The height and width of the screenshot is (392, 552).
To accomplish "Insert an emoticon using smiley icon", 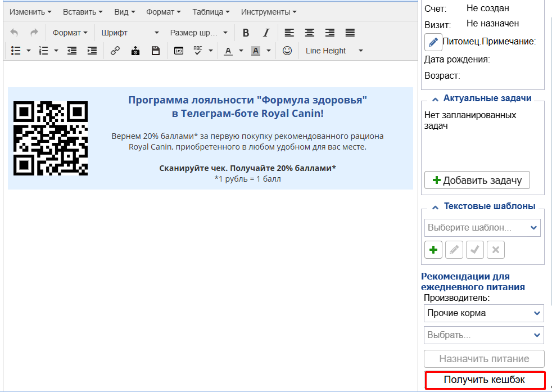I will 287,51.
